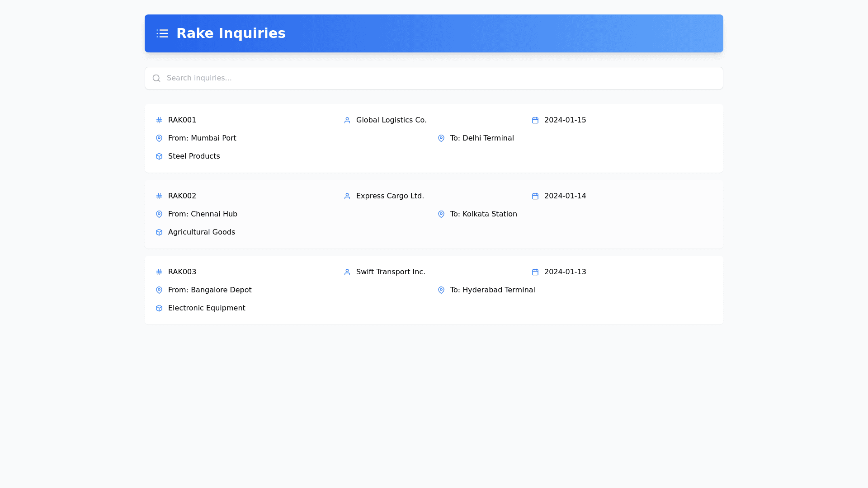Click the list icon beside Rake Inquiries
Screen dimensions: 868x488
[x=162, y=33]
